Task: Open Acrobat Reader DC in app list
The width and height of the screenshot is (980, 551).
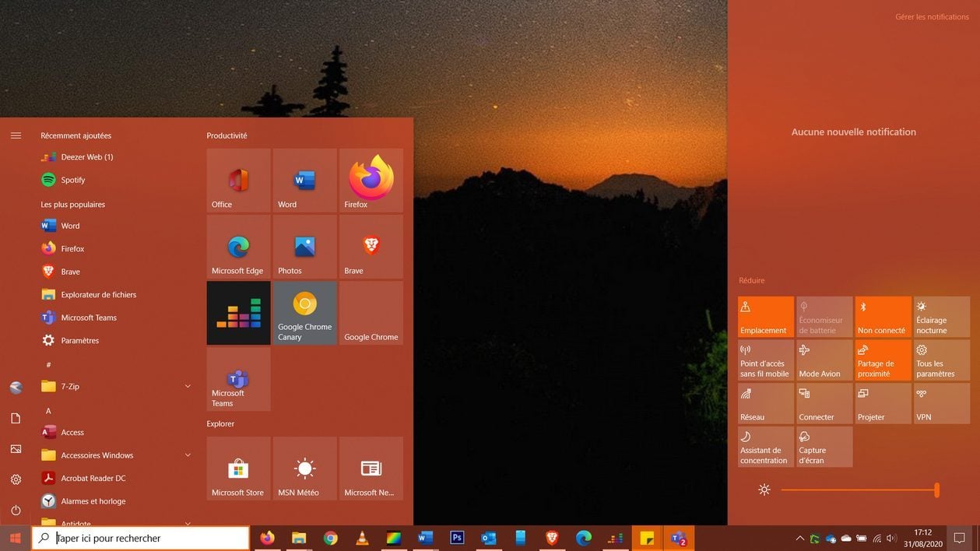Action: pos(117,478)
